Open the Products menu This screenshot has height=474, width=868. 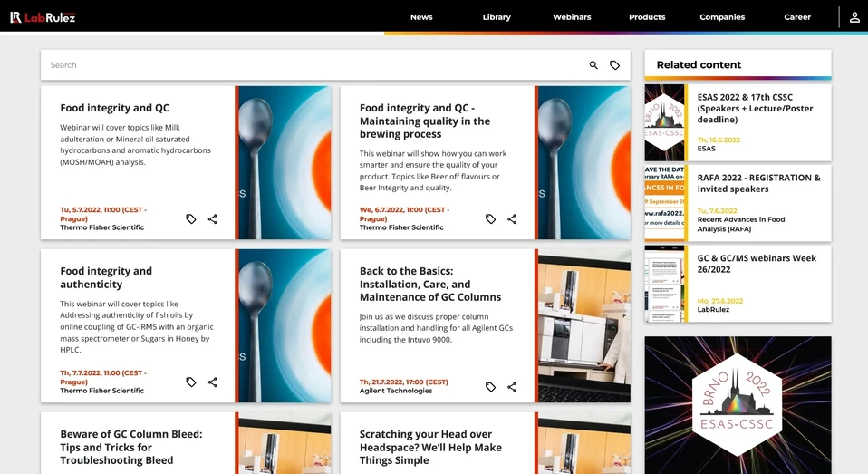(647, 17)
